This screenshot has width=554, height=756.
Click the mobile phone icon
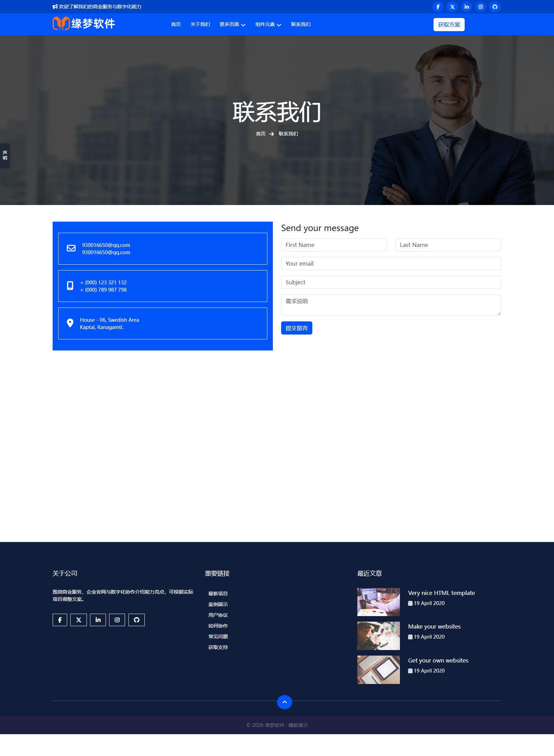[x=70, y=286]
